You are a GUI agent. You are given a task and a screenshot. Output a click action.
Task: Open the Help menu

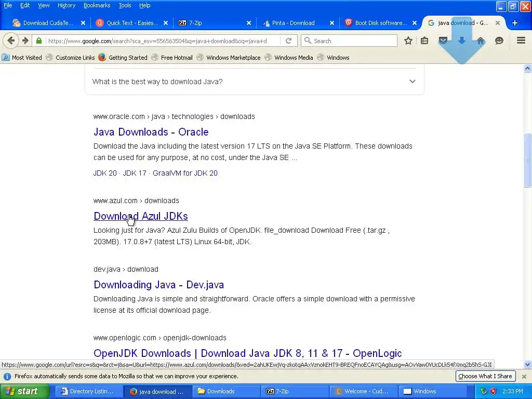(x=144, y=5)
